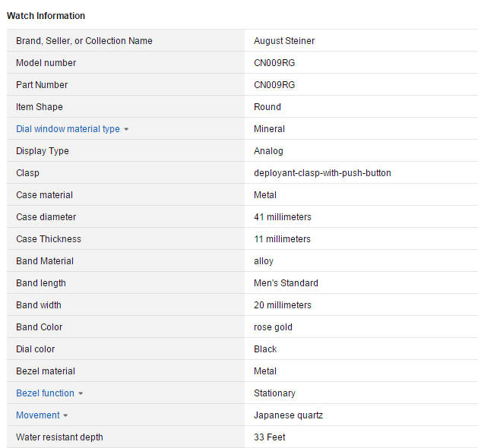Select the rose gold band color value
The height and width of the screenshot is (448, 478).
pyautogui.click(x=273, y=327)
